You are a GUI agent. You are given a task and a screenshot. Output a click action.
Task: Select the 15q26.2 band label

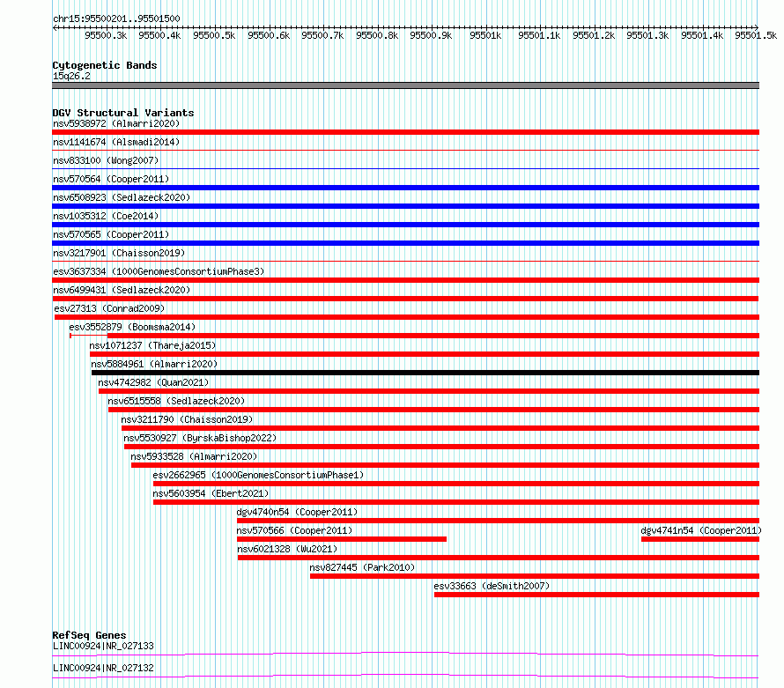[71, 76]
